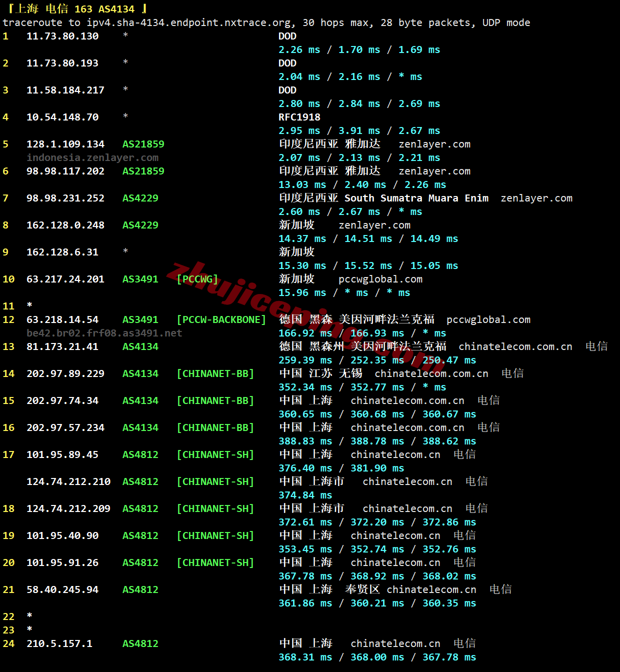Select the pccwglobal.com text on hop 10
620x672 pixels.
coord(380,279)
